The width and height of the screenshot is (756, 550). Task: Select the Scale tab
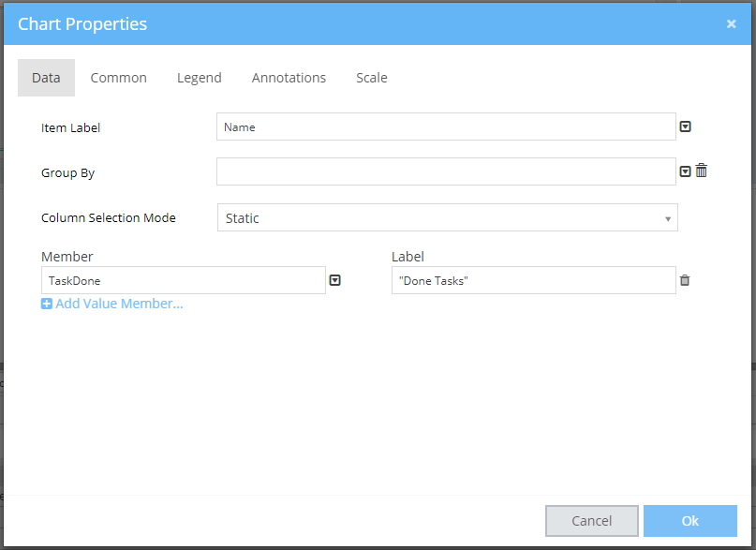[x=371, y=78]
